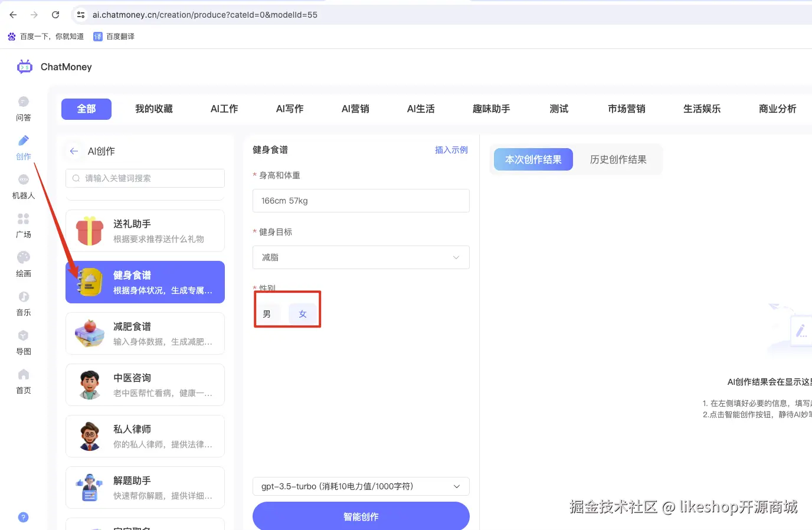Switch to AI工作 tab

click(224, 109)
